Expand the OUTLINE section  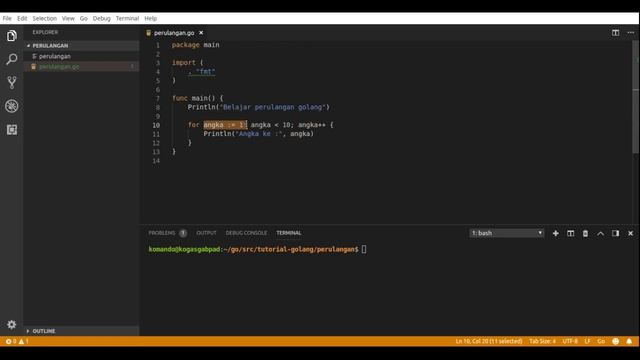coord(82,331)
